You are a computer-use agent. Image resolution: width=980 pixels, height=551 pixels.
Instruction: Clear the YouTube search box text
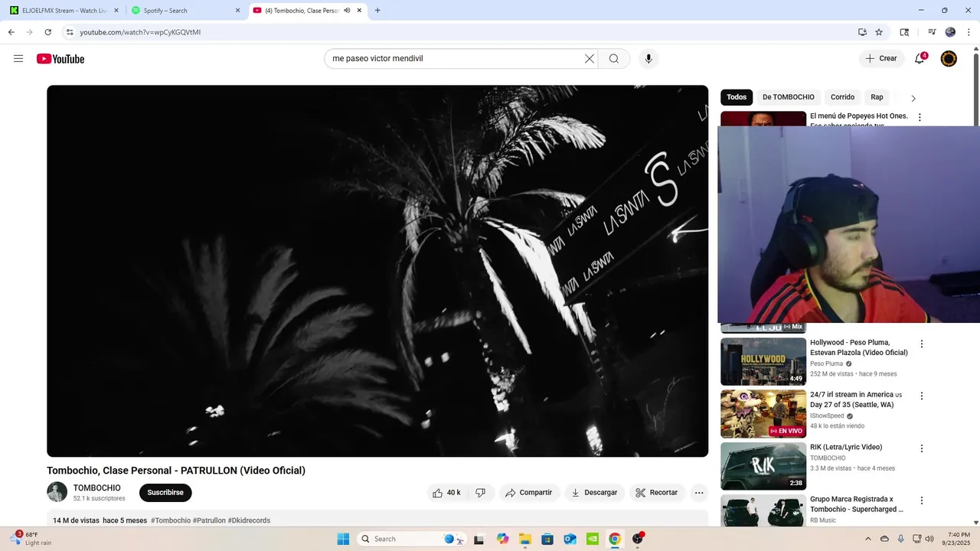click(x=590, y=59)
